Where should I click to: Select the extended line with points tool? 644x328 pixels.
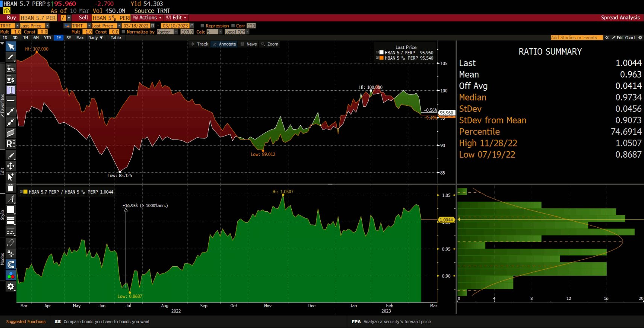pos(11,122)
